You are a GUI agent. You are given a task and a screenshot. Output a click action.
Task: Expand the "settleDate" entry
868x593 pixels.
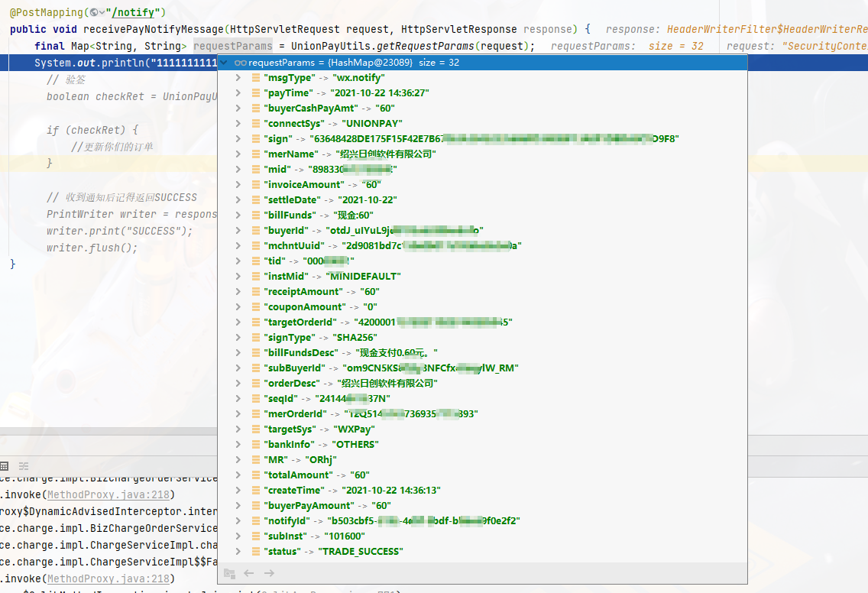[x=238, y=200]
